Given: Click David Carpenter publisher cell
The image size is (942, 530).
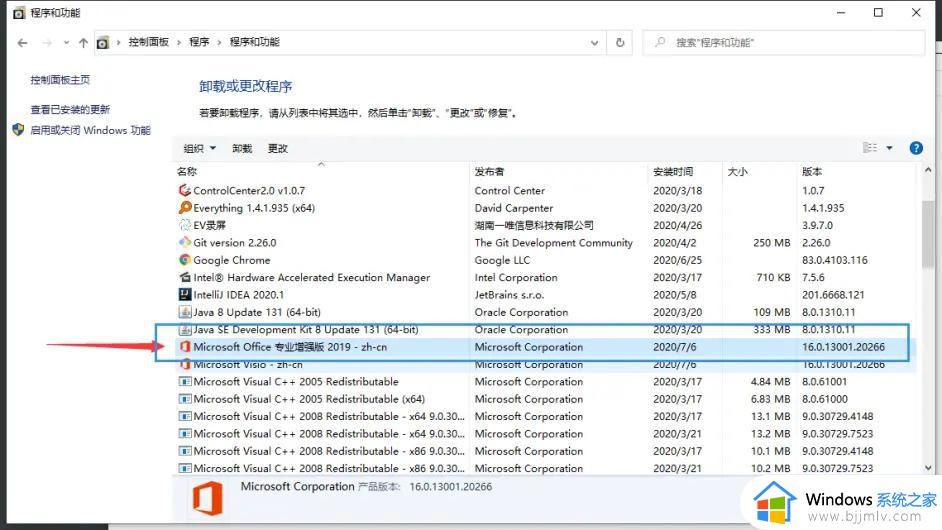Looking at the screenshot, I should pos(514,207).
